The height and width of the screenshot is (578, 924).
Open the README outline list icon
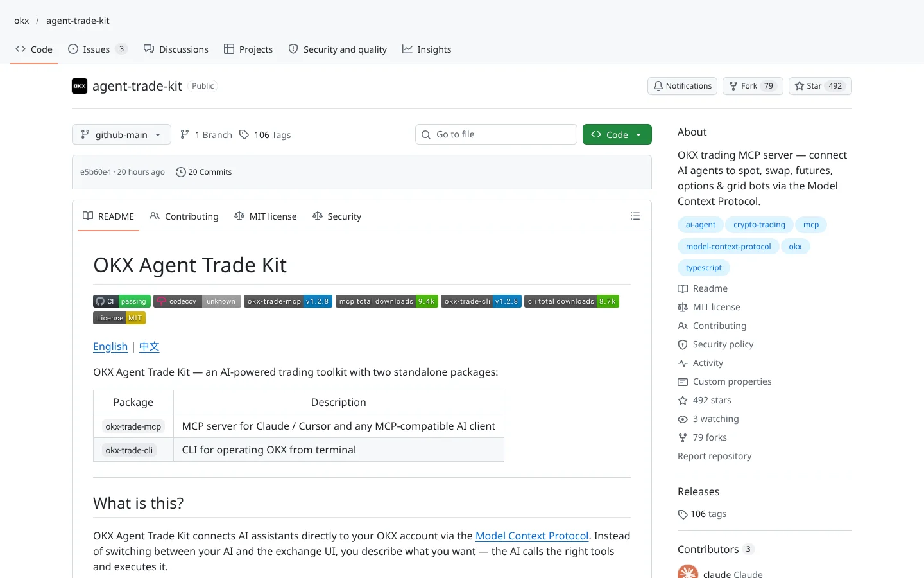pos(635,216)
